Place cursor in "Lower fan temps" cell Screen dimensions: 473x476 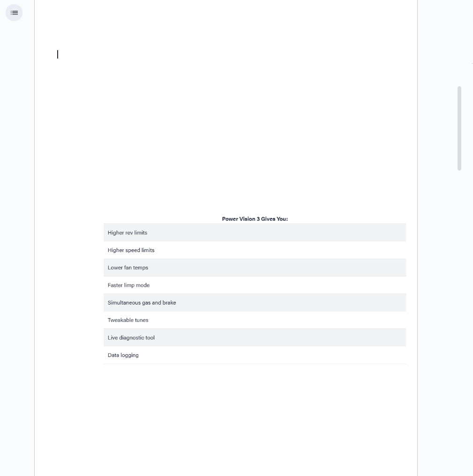point(128,268)
